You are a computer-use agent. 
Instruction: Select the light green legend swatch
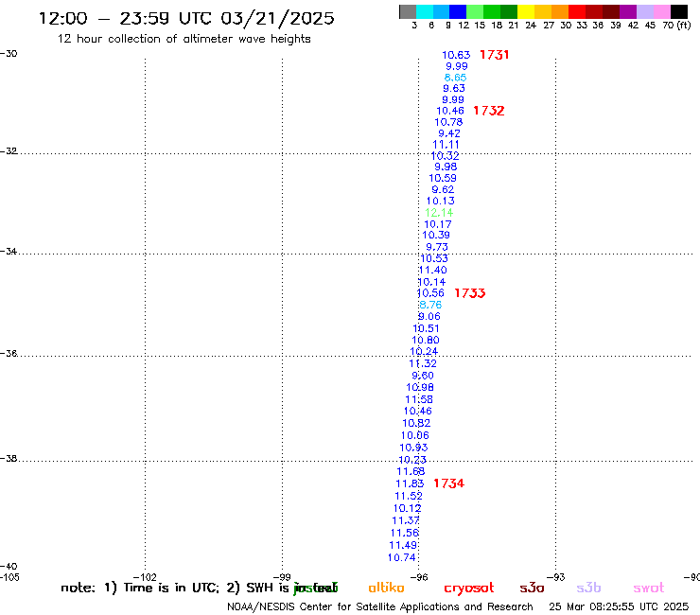coord(475,11)
